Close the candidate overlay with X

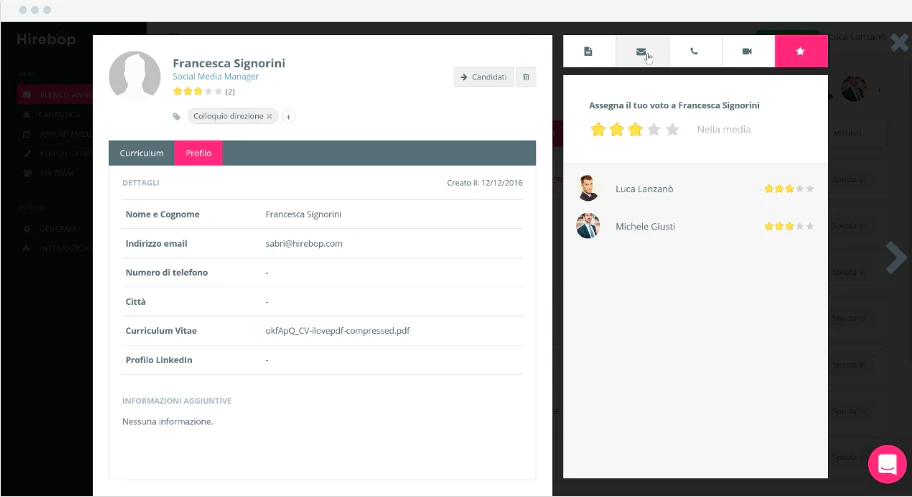(x=899, y=42)
